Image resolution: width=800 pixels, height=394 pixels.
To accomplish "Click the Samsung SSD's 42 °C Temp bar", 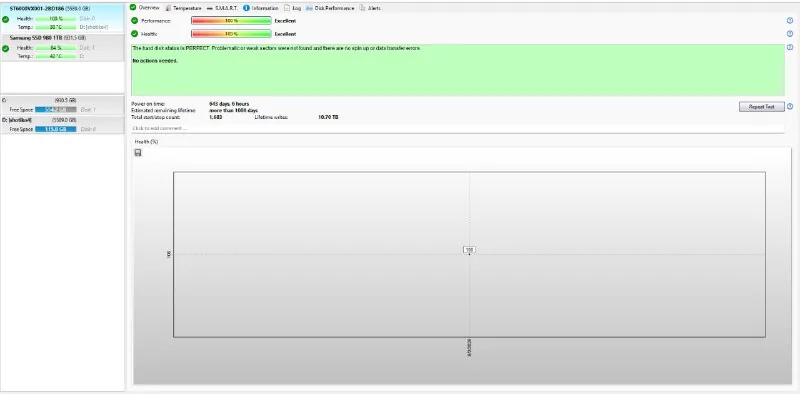I will tap(56, 56).
